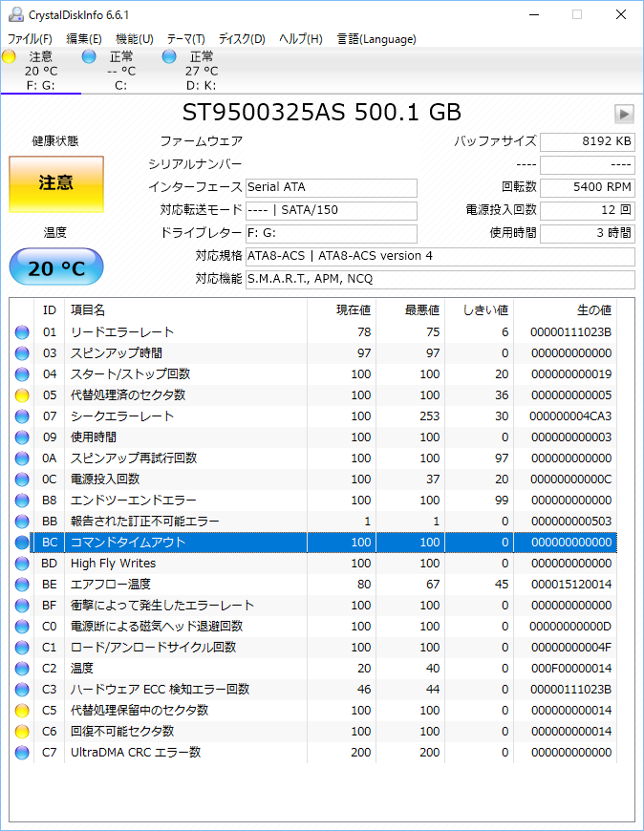
Task: Select the D: K: disk tab
Action: [x=202, y=71]
